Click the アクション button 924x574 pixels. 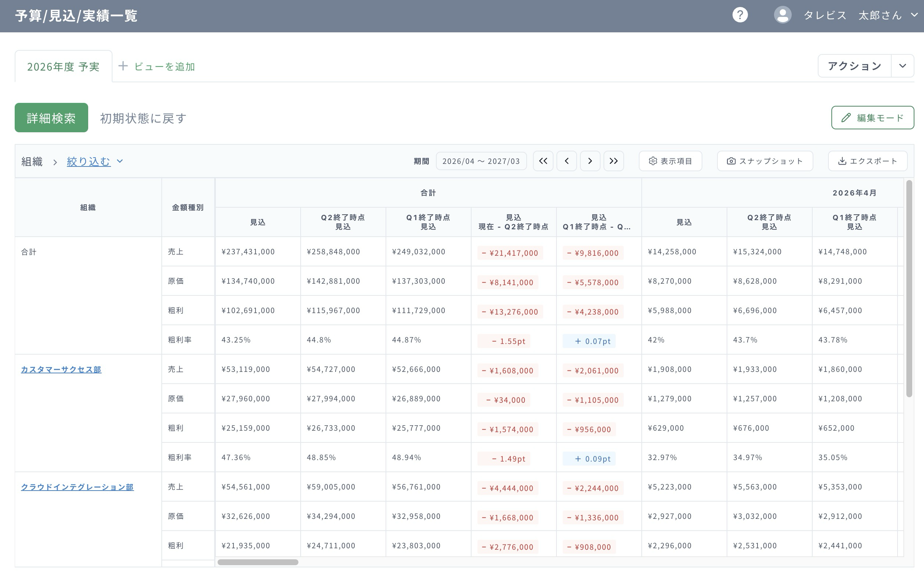click(855, 66)
